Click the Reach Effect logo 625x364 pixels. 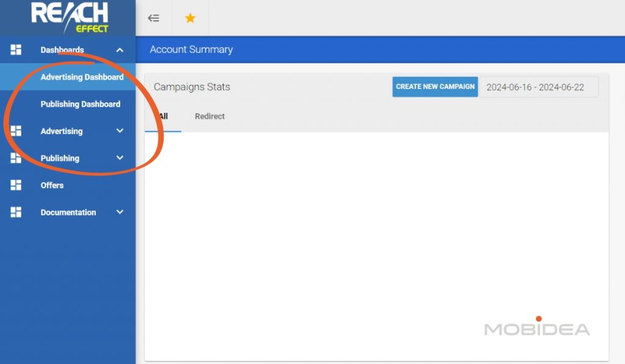(x=70, y=17)
